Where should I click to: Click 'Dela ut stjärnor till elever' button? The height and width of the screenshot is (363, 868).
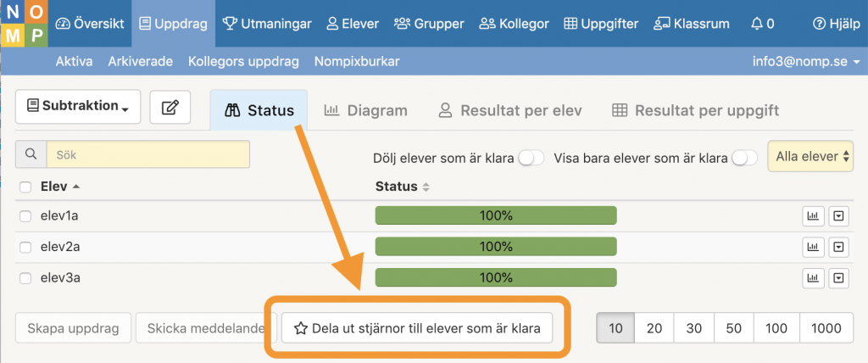click(x=417, y=328)
